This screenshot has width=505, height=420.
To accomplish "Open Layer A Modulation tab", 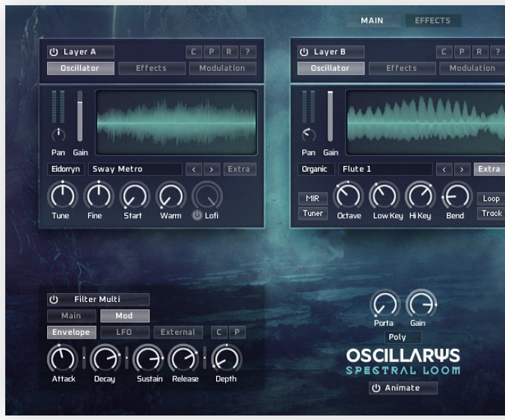I will (x=222, y=69).
